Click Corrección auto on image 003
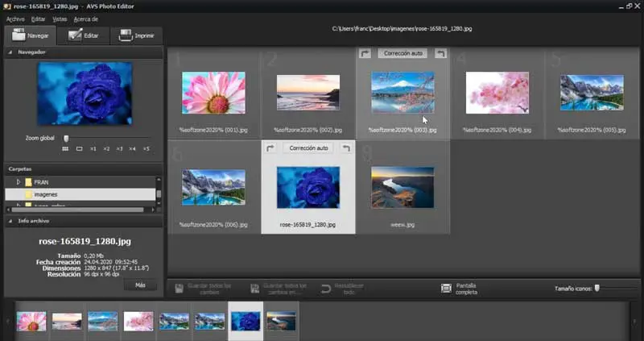Viewport: 644px width, 341px height. (403, 53)
